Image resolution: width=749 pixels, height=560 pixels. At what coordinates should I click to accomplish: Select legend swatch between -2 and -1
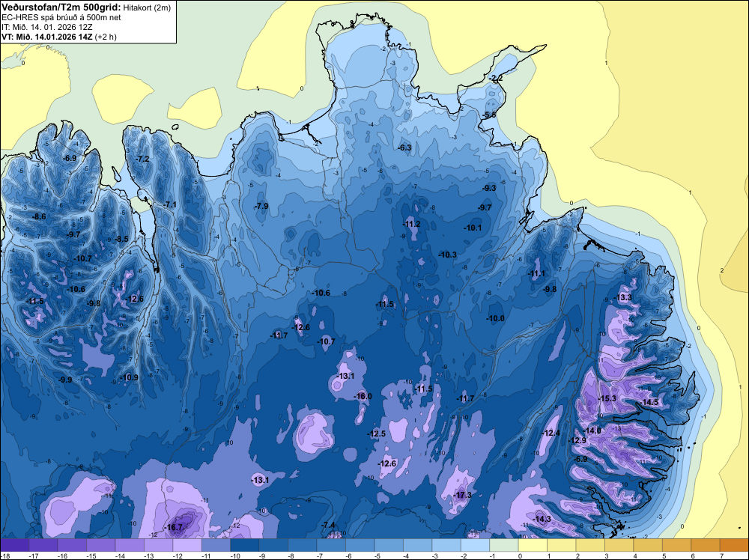tap(476, 545)
